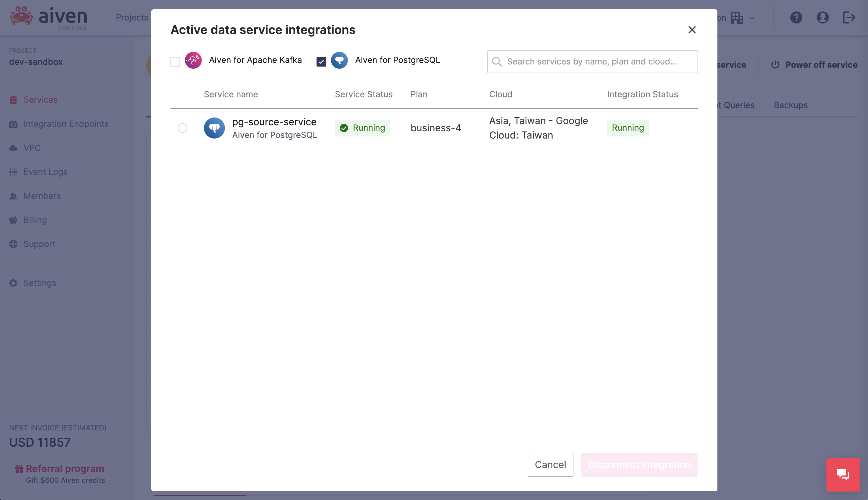Click the Referral program gift icon

pyautogui.click(x=19, y=469)
